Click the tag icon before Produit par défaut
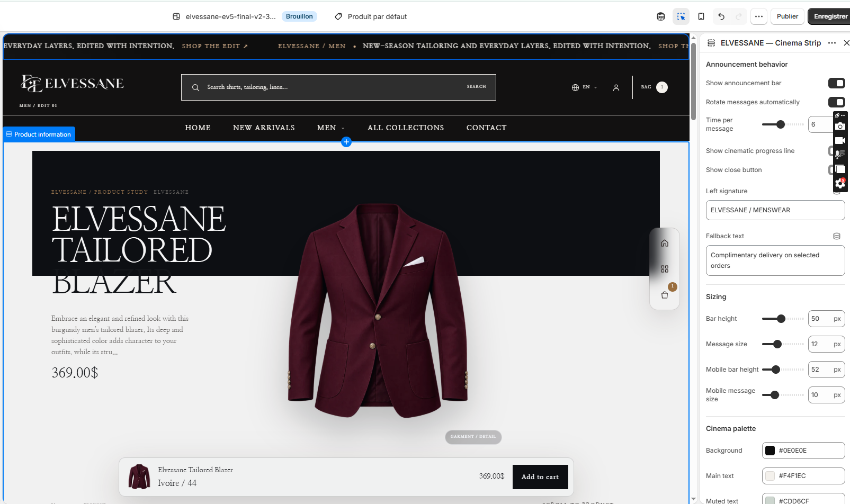Screen dimensions: 850x504 point(338,16)
